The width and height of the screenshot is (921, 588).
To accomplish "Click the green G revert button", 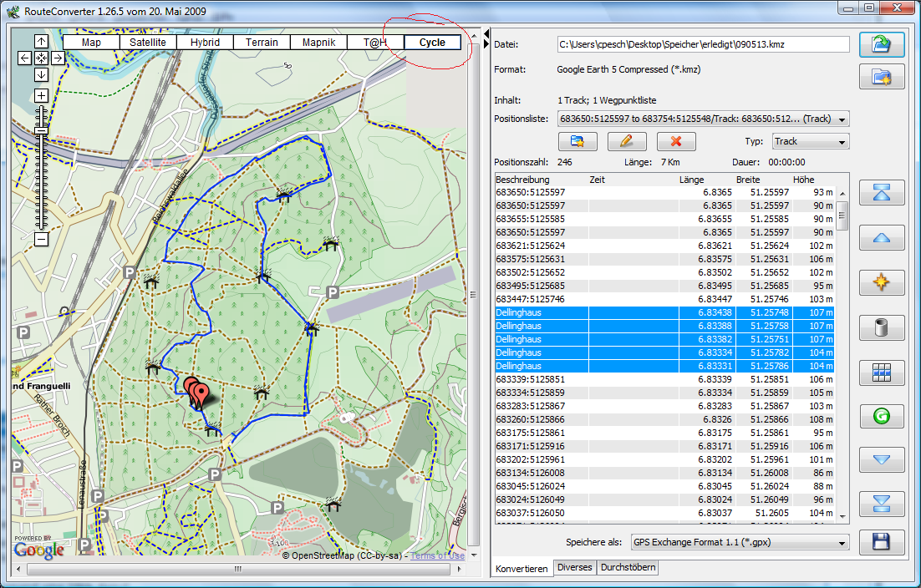I will [x=882, y=416].
